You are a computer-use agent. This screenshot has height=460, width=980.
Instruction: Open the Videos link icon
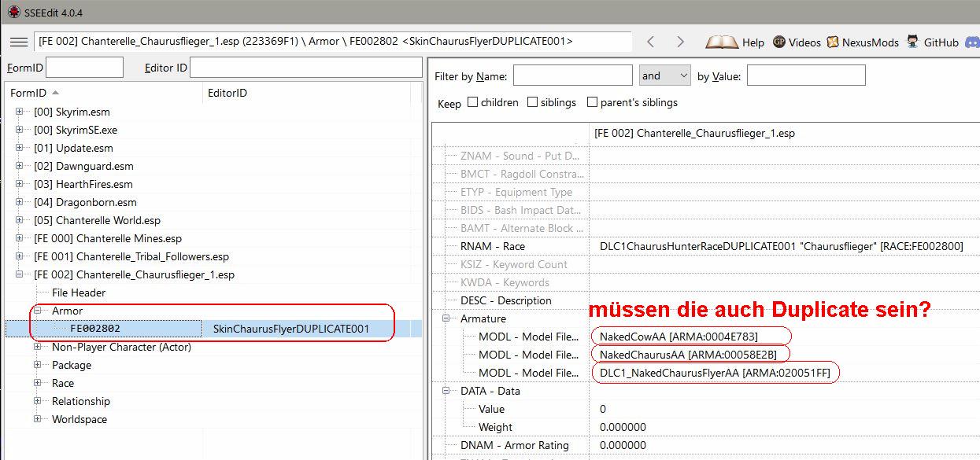click(x=779, y=42)
